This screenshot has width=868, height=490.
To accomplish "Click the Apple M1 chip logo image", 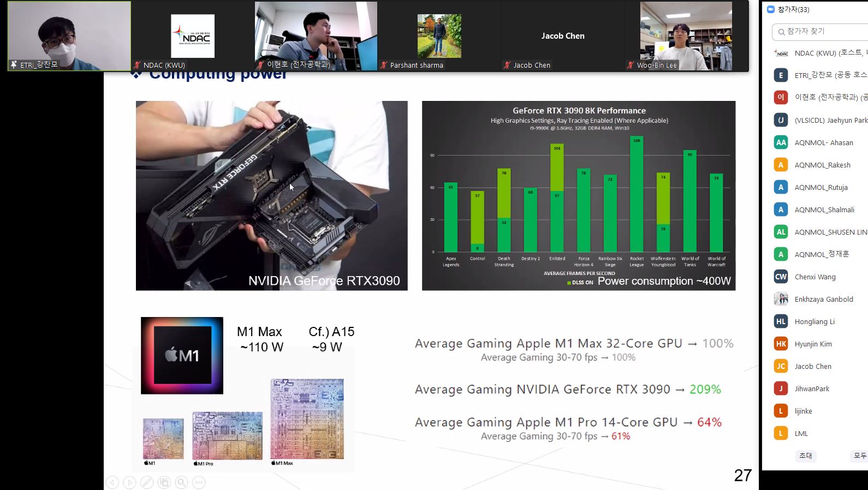I will [182, 355].
